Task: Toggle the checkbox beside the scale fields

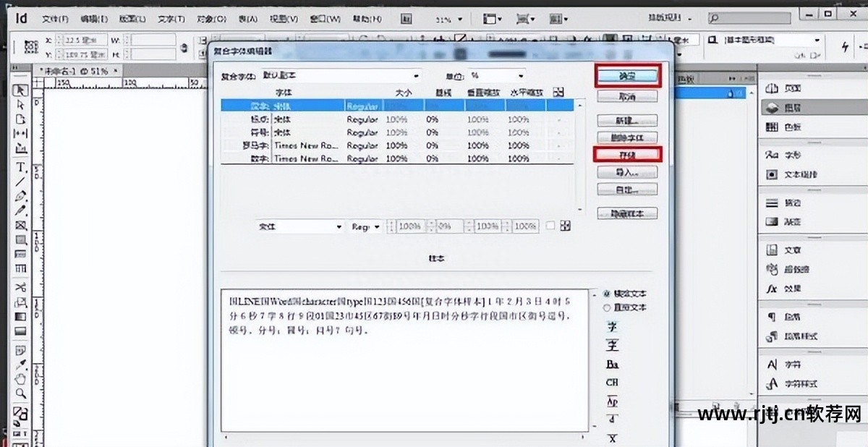Action: click(550, 226)
